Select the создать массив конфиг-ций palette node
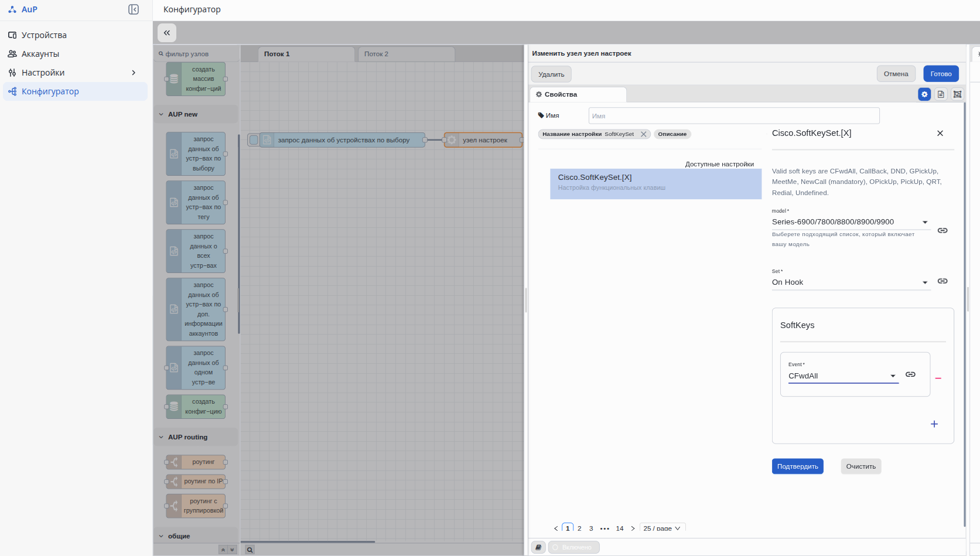 pos(196,79)
